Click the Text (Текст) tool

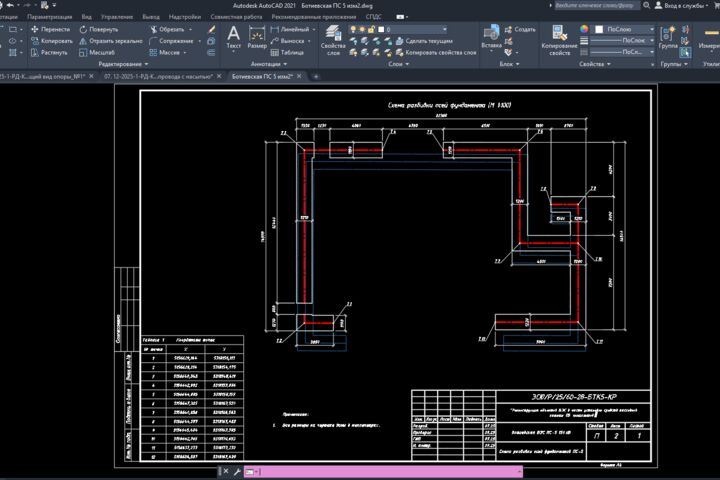coord(233,38)
